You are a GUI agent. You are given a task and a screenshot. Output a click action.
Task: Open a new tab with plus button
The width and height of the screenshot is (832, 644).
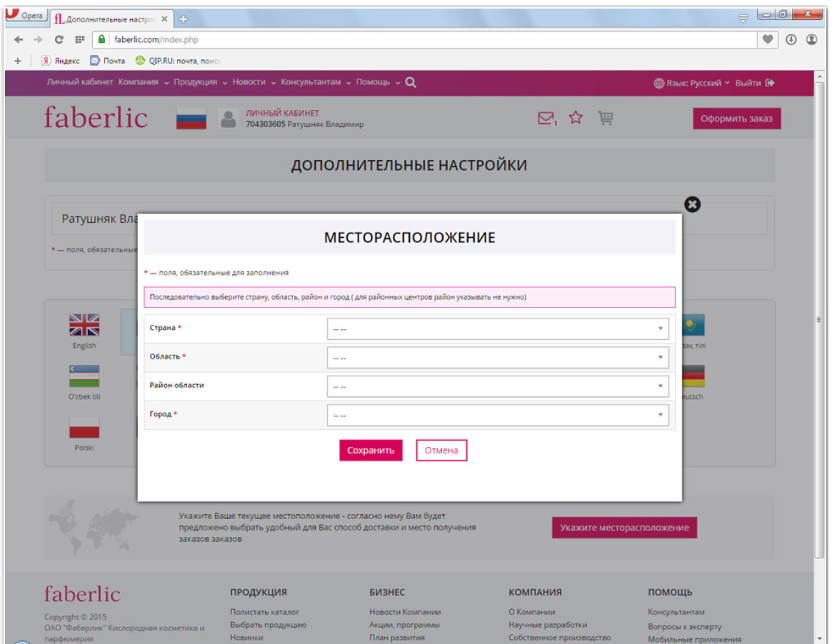[x=184, y=19]
